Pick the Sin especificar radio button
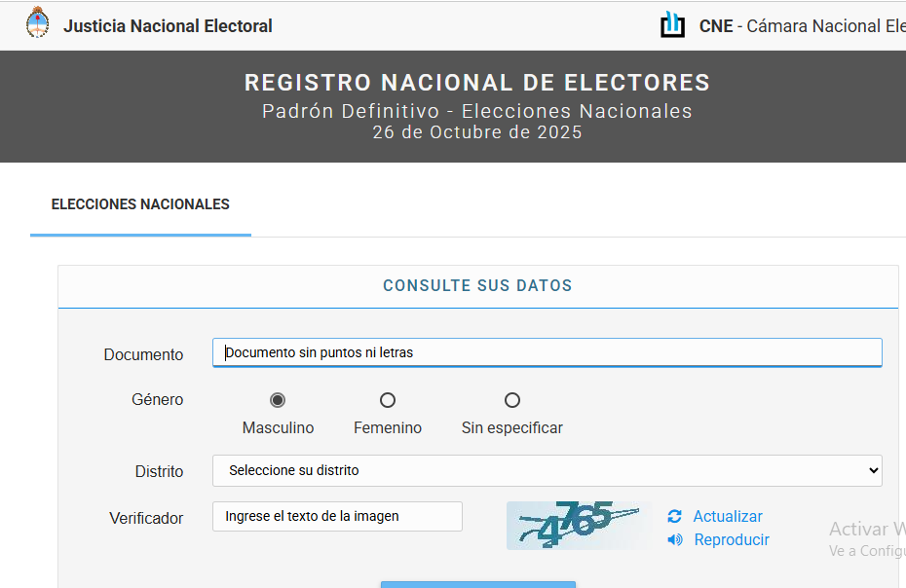 512,400
